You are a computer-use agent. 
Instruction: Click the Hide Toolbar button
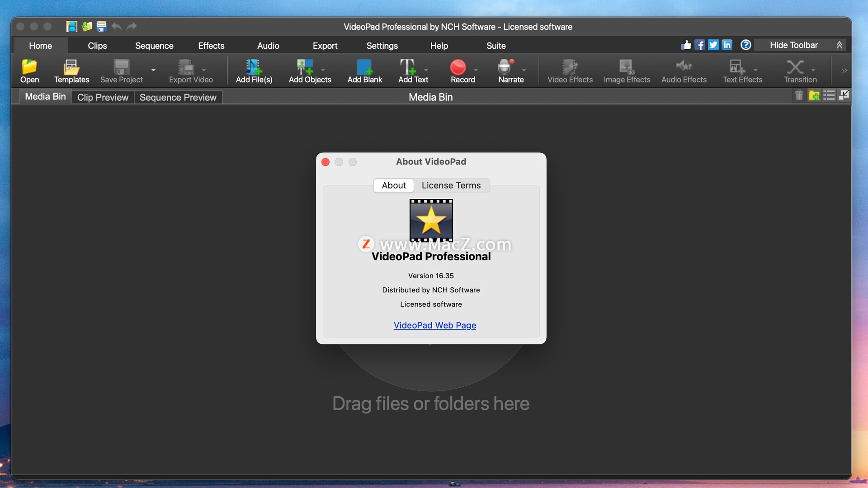pyautogui.click(x=793, y=45)
